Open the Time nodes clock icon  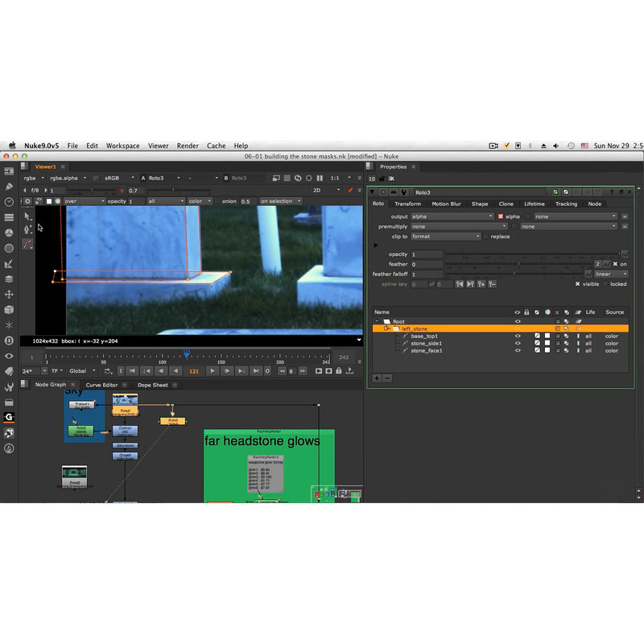tap(9, 202)
